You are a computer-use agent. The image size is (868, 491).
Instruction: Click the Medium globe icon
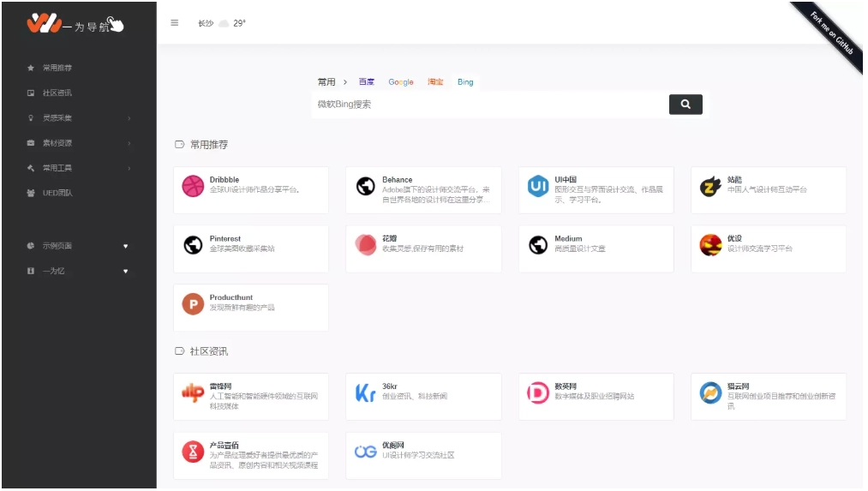coord(537,245)
